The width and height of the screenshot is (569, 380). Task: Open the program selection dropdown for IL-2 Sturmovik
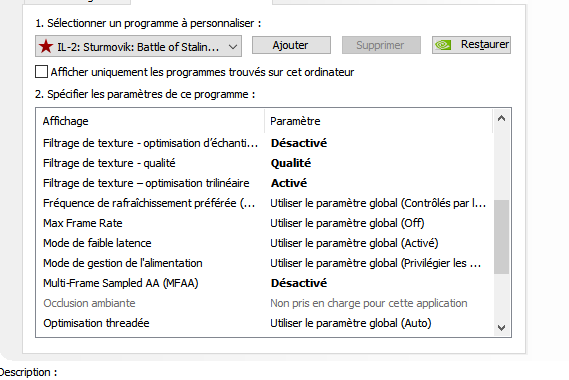point(138,46)
